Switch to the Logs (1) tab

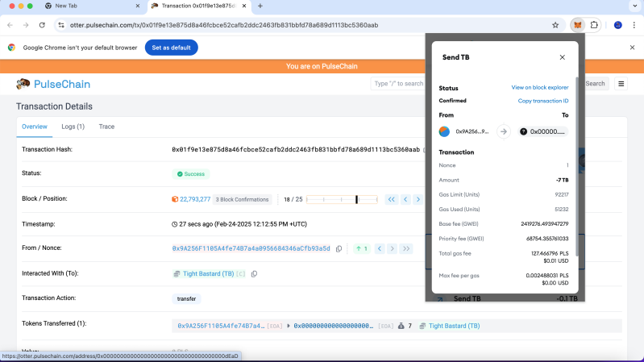(73, 127)
